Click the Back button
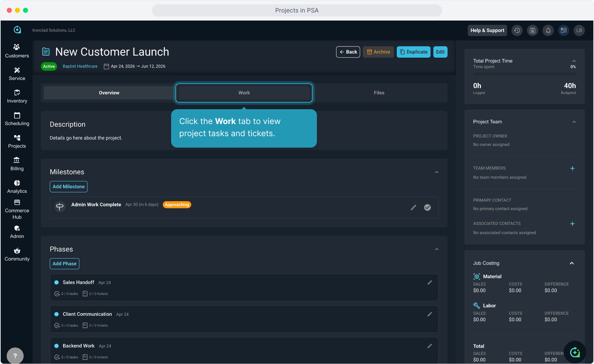 (x=348, y=52)
